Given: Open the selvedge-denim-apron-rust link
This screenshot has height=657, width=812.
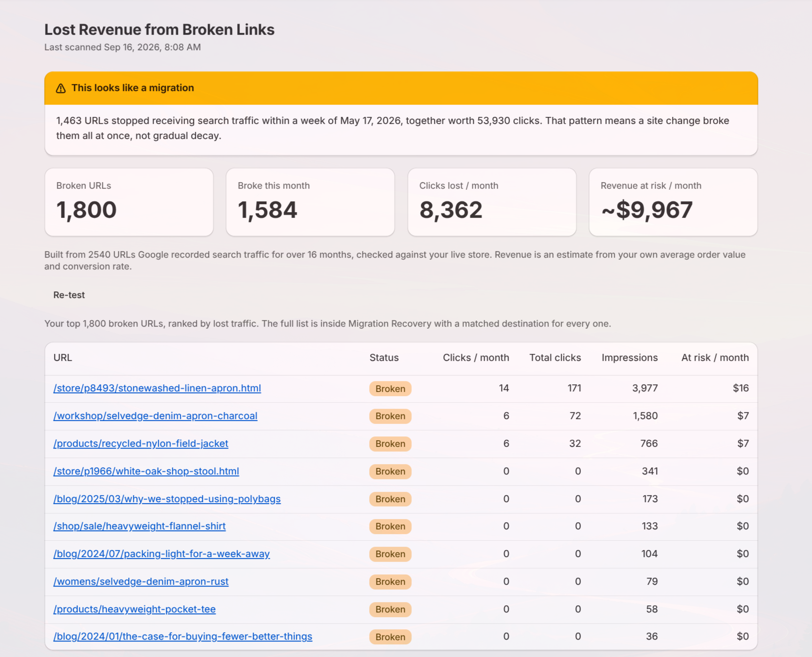Looking at the screenshot, I should click(x=140, y=581).
